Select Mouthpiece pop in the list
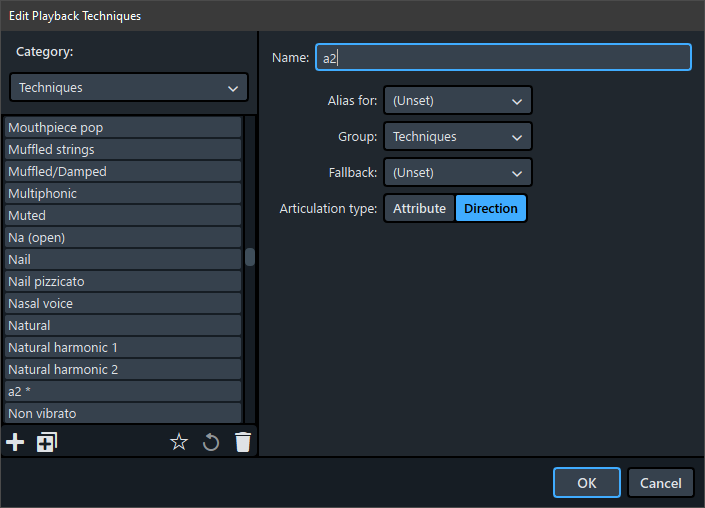The height and width of the screenshot is (508, 705). coord(123,128)
